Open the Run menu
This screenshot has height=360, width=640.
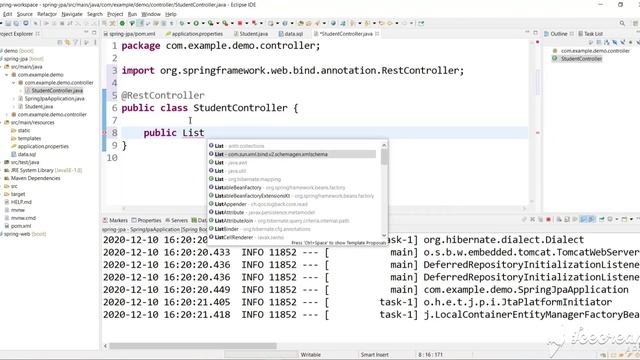[132, 14]
